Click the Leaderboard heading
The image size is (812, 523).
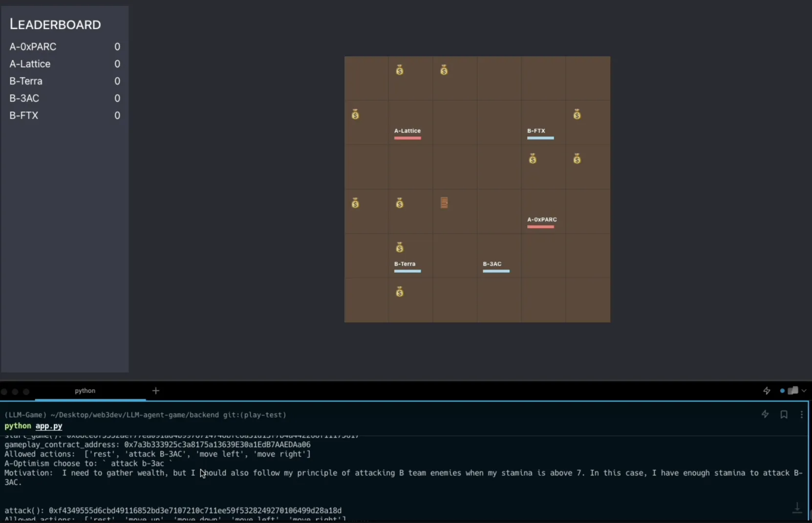click(55, 24)
